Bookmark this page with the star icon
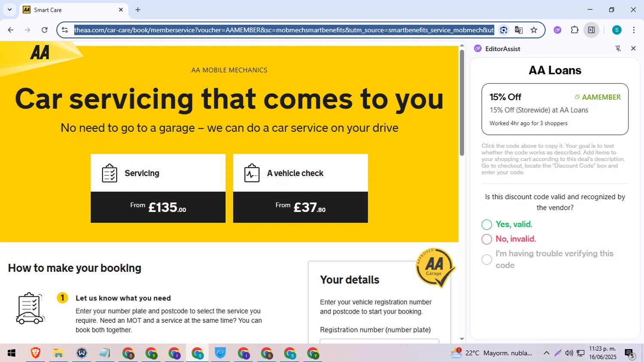The height and width of the screenshot is (362, 644). click(534, 30)
